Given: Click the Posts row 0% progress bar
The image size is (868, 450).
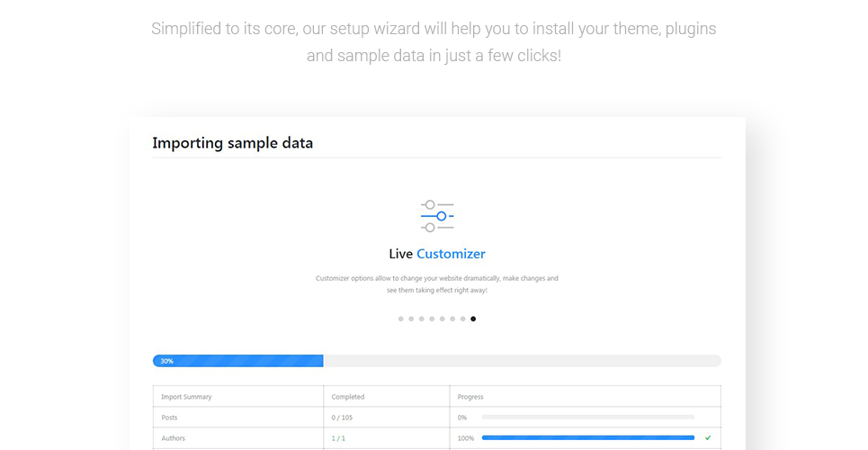Looking at the screenshot, I should [588, 418].
